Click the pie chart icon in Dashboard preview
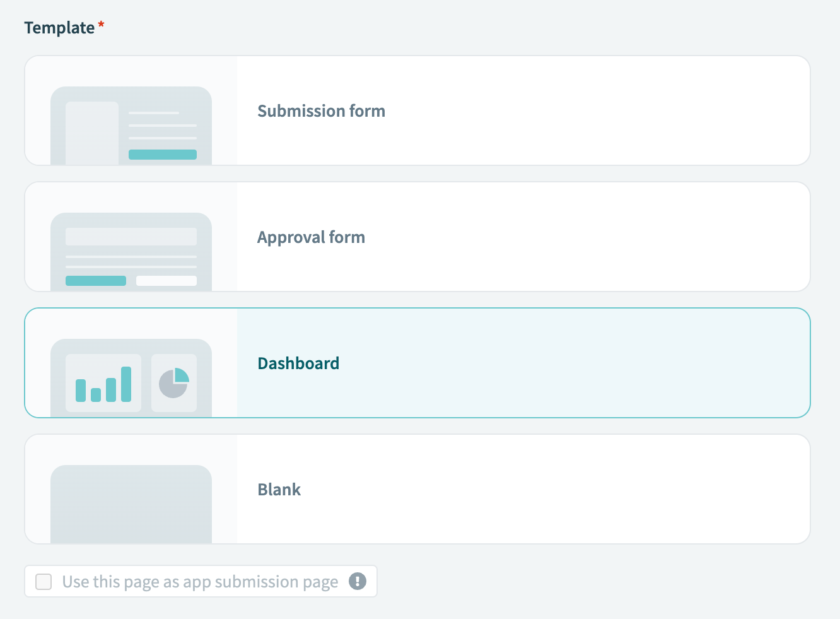Screen dimensions: 840x619 point(174,382)
